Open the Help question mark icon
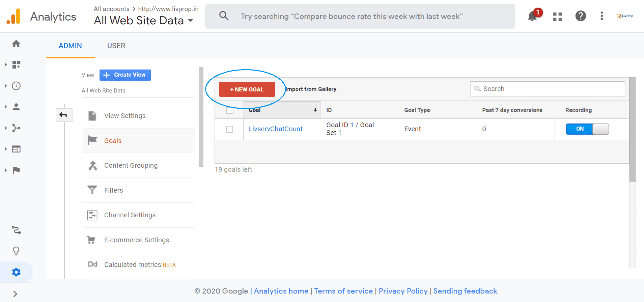 [580, 16]
